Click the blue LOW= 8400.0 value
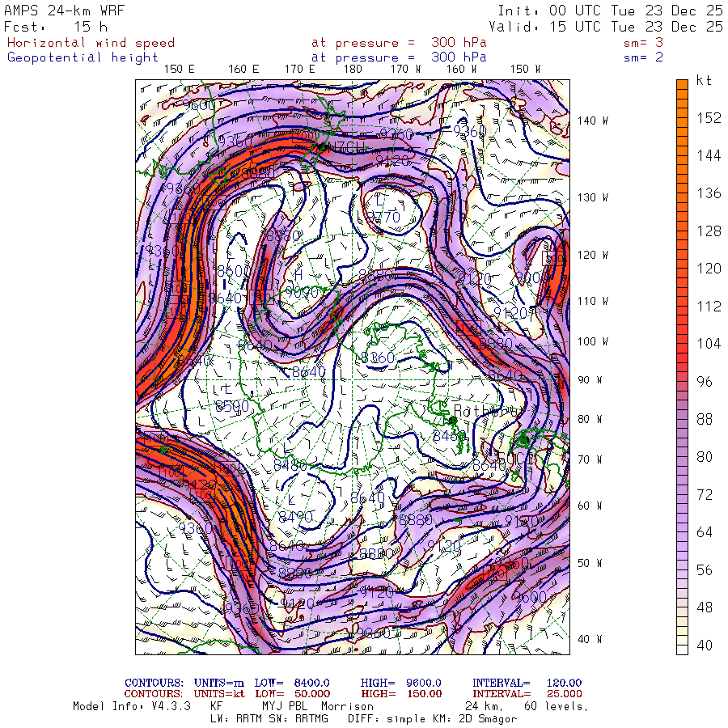The width and height of the screenshot is (728, 728). click(x=292, y=683)
